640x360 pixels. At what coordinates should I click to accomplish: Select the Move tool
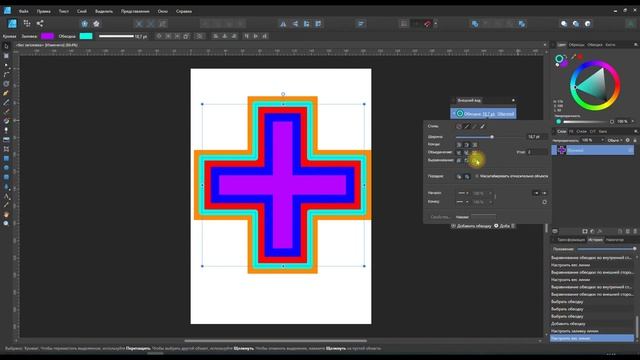tap(6, 46)
